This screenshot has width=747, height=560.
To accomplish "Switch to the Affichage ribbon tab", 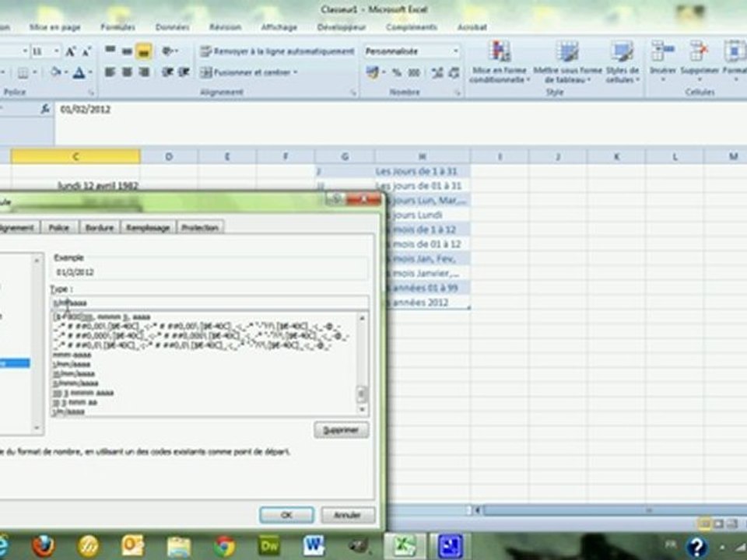I will (x=279, y=27).
